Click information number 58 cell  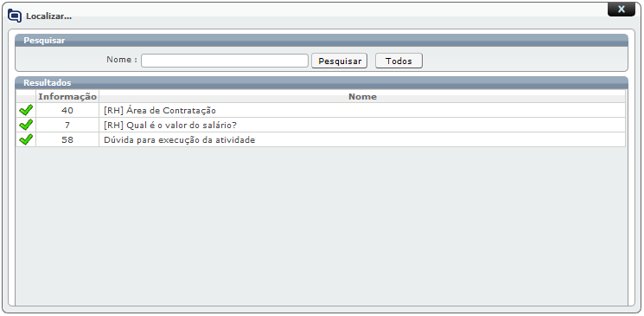[67, 140]
